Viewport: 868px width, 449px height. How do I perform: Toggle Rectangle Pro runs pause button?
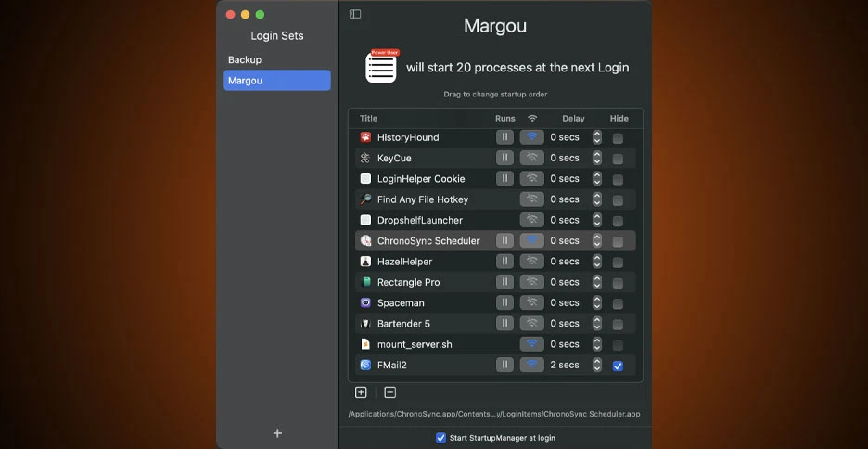click(504, 282)
